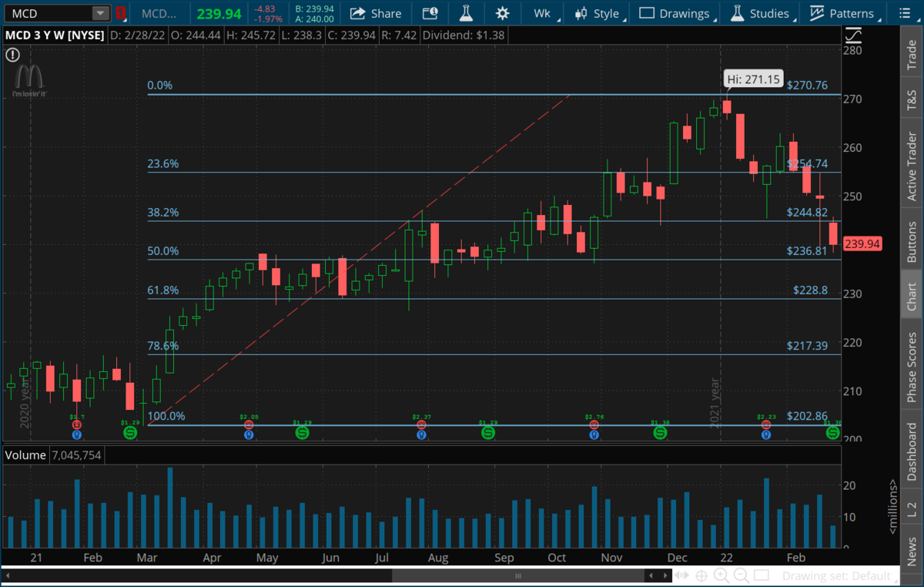Click the chart info icon next to Share
Screen dimensions: 924x587
click(x=430, y=13)
